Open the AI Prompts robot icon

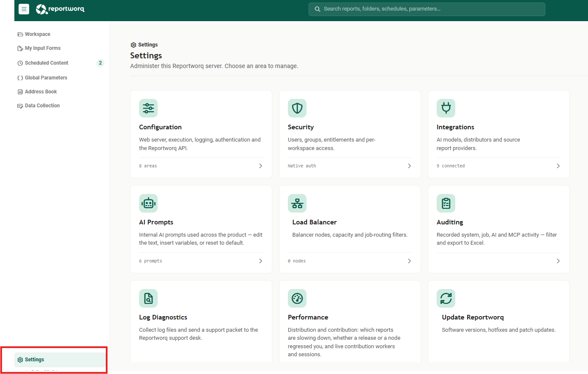tap(148, 203)
